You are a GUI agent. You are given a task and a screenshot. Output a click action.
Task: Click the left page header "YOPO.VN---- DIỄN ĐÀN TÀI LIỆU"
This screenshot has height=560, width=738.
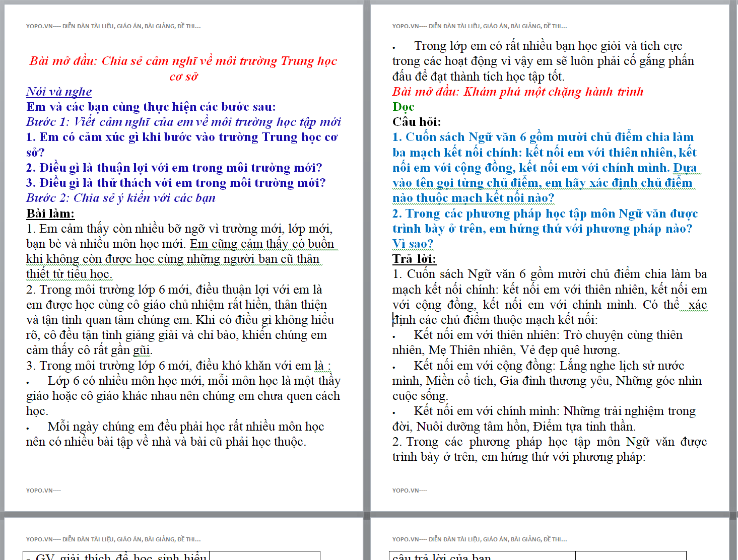pyautogui.click(x=113, y=26)
